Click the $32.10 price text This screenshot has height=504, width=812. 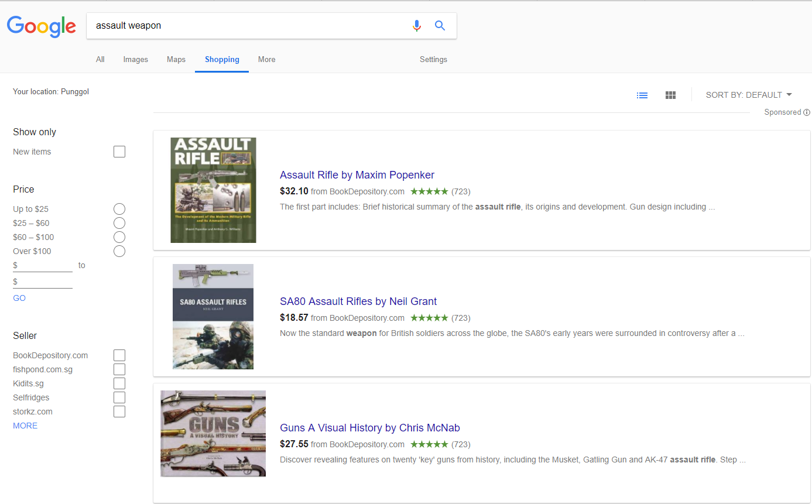tap(294, 191)
